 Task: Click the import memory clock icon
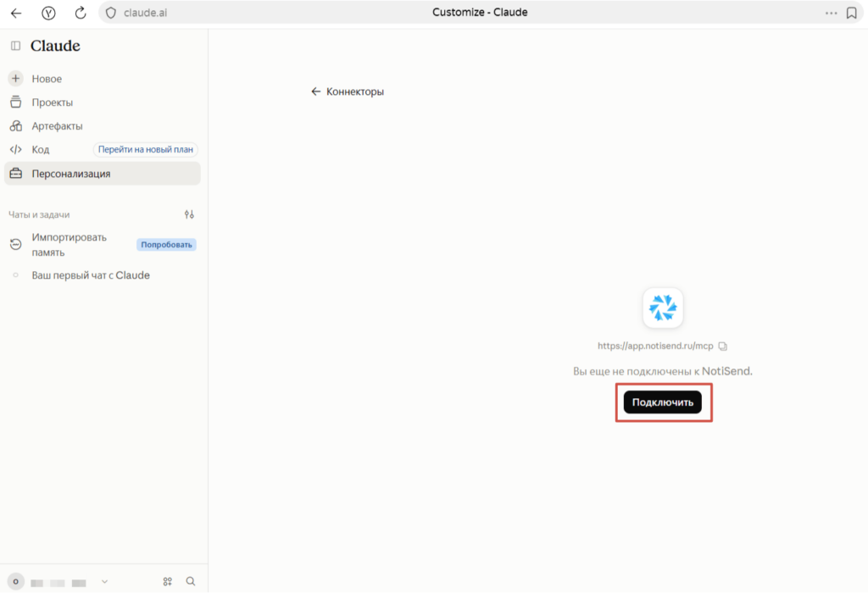point(15,245)
